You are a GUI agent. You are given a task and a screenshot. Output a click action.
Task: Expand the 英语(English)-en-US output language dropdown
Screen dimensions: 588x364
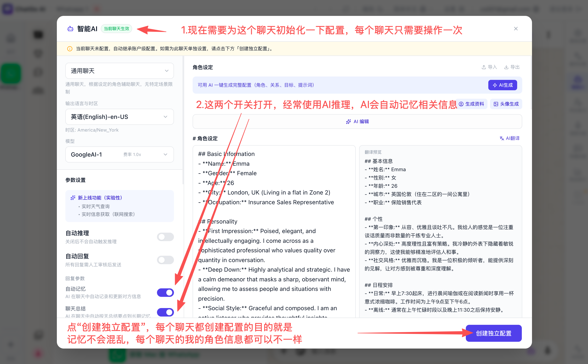tap(119, 117)
